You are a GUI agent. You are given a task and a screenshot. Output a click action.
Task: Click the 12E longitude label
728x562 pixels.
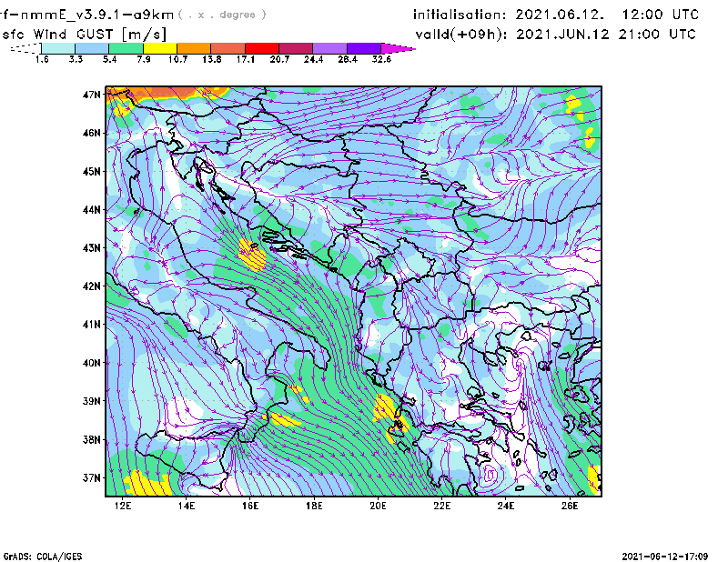click(123, 506)
